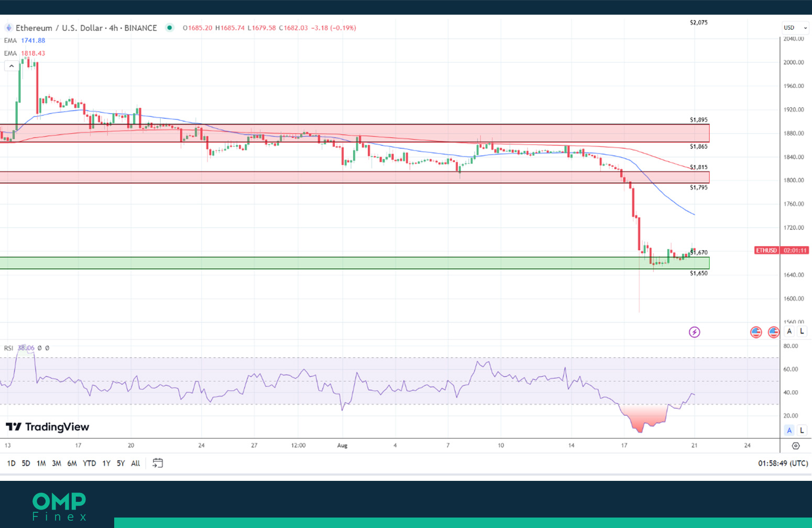Click the TradingView logo
Image resolution: width=812 pixels, height=528 pixels.
point(48,427)
